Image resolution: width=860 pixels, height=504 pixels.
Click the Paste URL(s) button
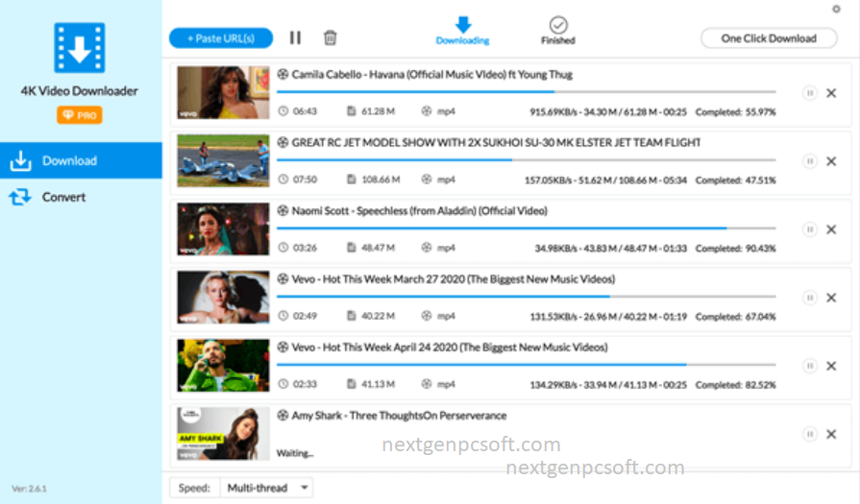point(220,38)
